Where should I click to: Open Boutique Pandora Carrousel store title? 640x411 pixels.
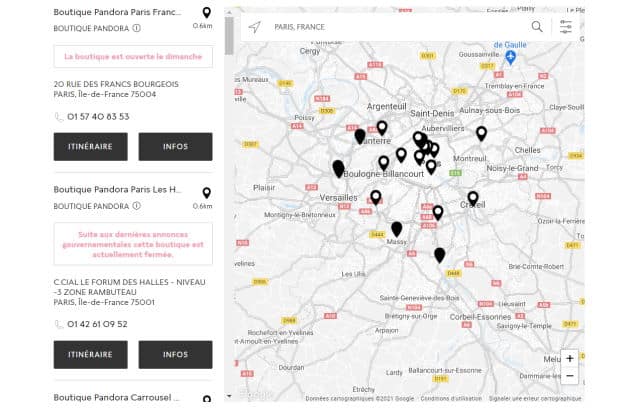pyautogui.click(x=116, y=397)
